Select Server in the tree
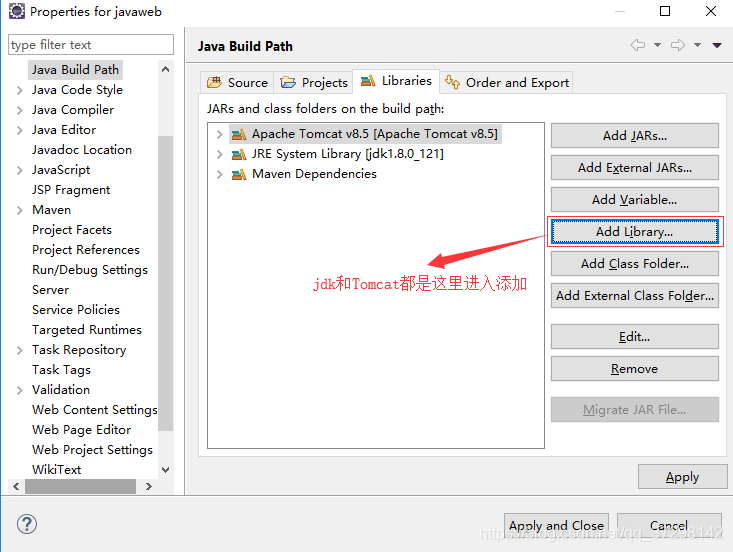733x552 pixels. (50, 290)
